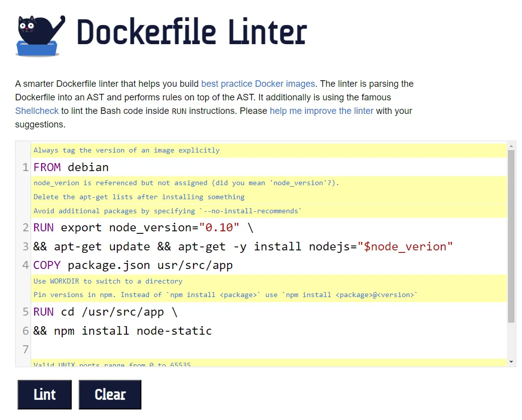Click the npm install node-static line
Image resolution: width=522 pixels, height=420 pixels.
(x=269, y=331)
